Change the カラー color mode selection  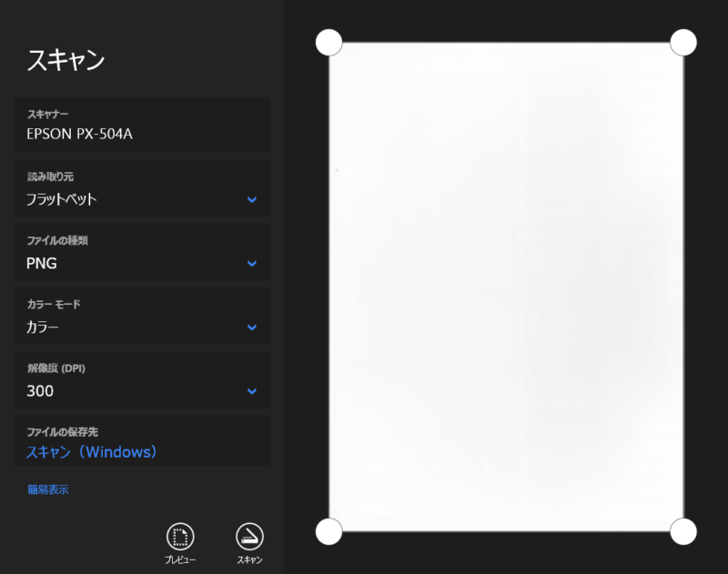pyautogui.click(x=43, y=327)
